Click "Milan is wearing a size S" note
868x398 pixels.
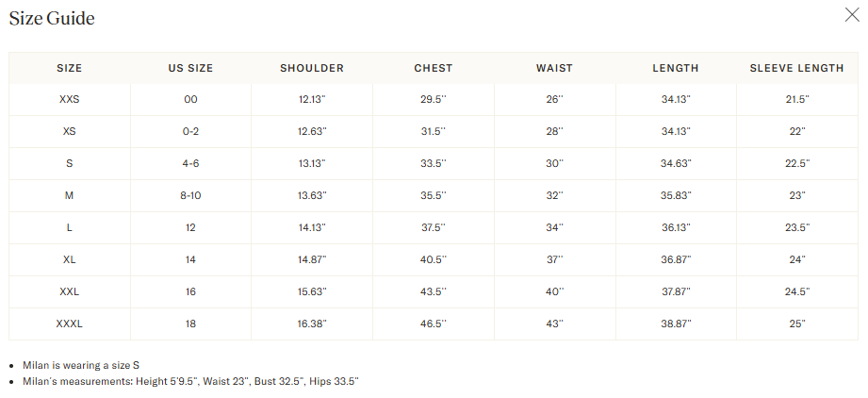81,365
